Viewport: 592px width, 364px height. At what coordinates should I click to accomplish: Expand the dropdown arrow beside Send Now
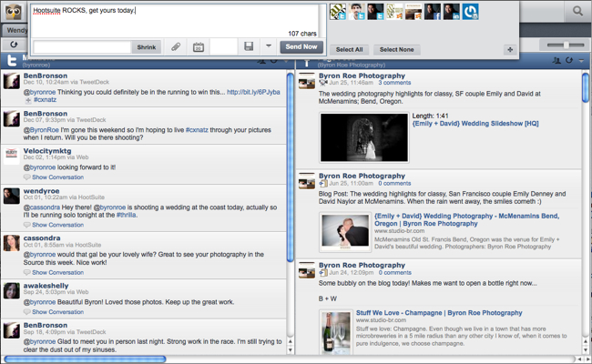269,46
